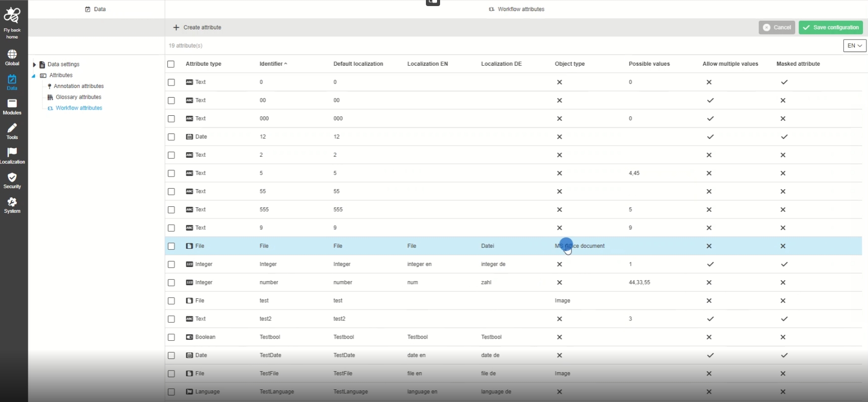Click the 'zahl' localization DE cell
Viewport: 868px width, 402px height.
pyautogui.click(x=486, y=282)
